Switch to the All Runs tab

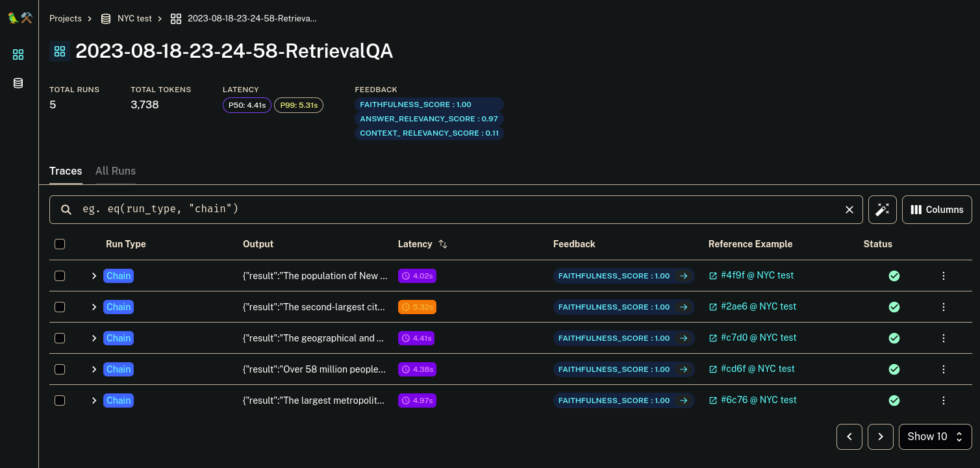116,171
